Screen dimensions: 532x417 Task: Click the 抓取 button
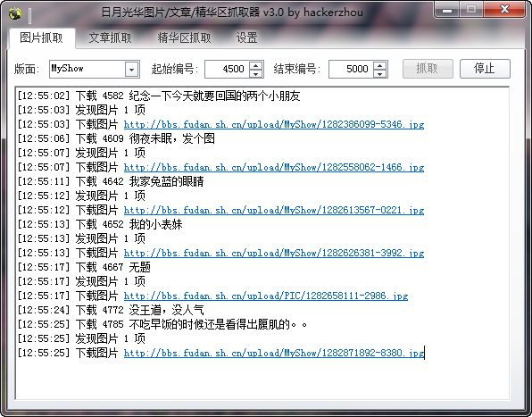click(428, 69)
